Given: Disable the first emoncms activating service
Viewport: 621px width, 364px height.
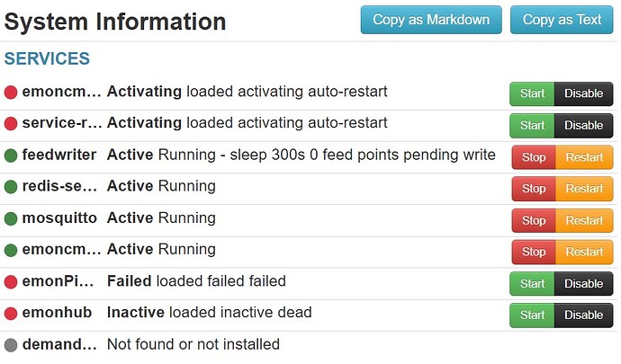Looking at the screenshot, I should (x=583, y=93).
